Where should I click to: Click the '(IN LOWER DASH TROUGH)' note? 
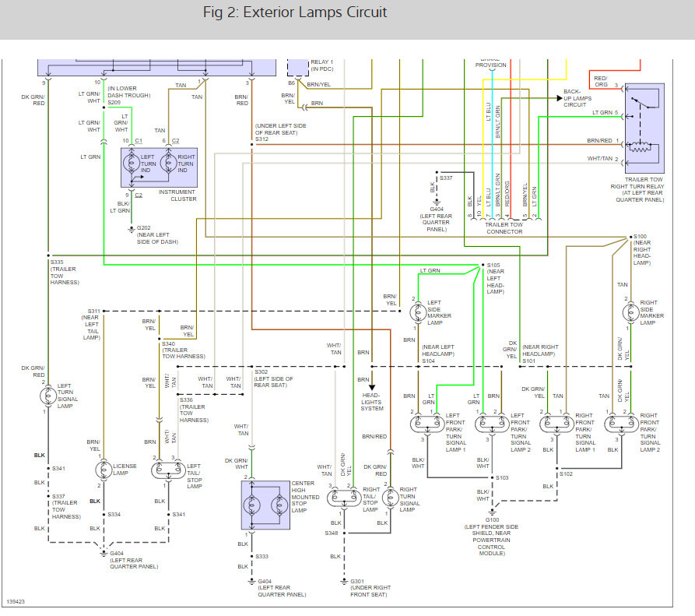[x=129, y=92]
